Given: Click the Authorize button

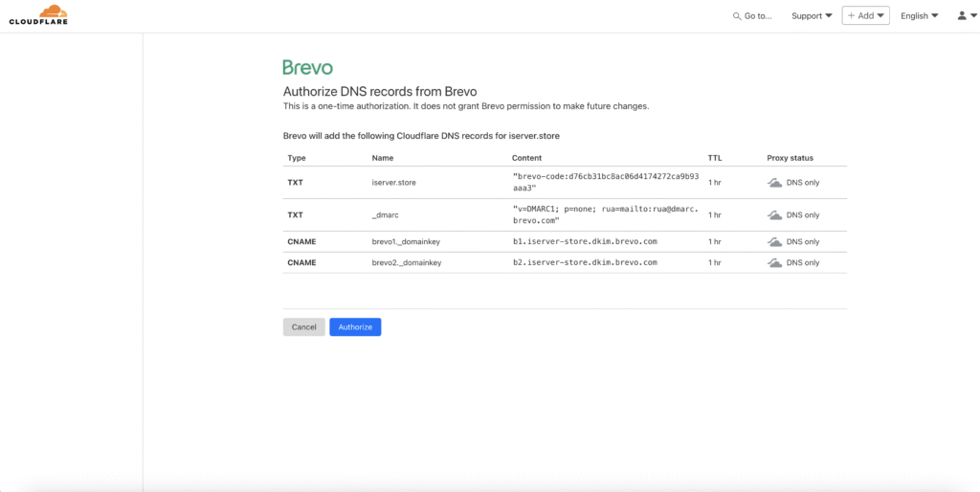Looking at the screenshot, I should (355, 327).
